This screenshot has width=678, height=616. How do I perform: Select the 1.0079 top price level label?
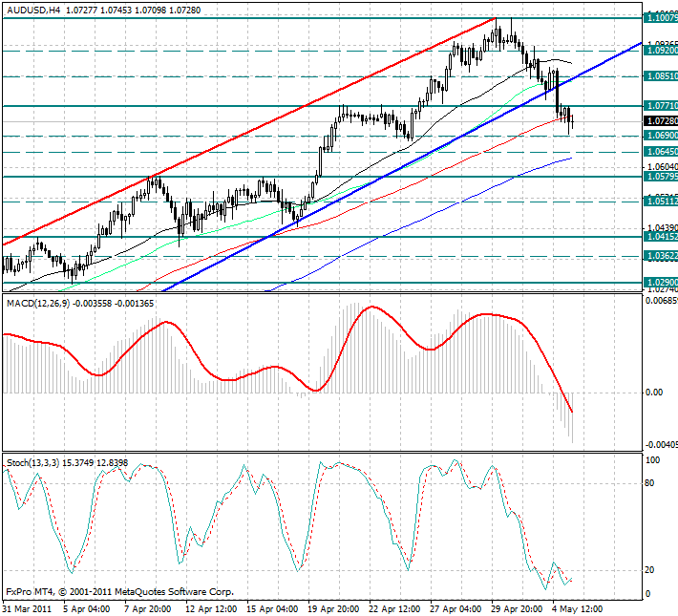click(x=661, y=18)
